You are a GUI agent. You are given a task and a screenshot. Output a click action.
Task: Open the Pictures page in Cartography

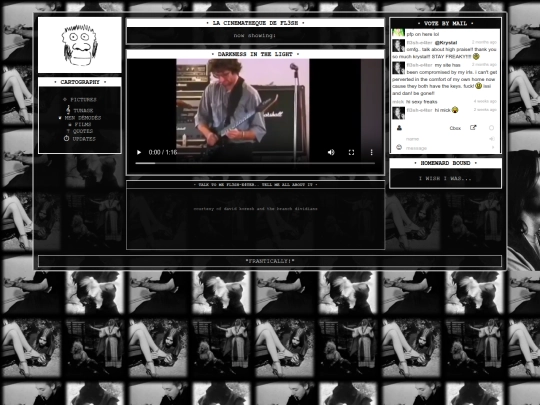pyautogui.click(x=83, y=100)
